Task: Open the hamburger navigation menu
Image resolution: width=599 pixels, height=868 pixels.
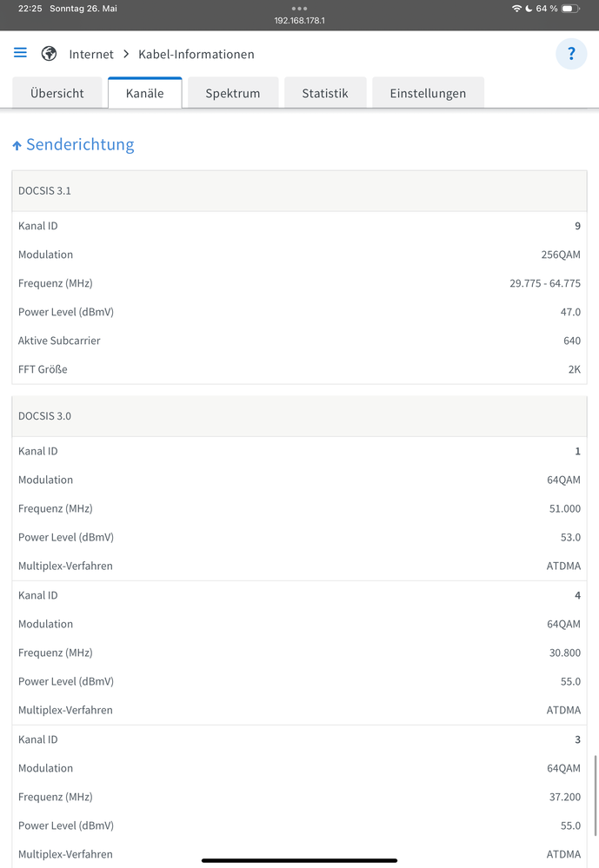Action: (x=20, y=53)
